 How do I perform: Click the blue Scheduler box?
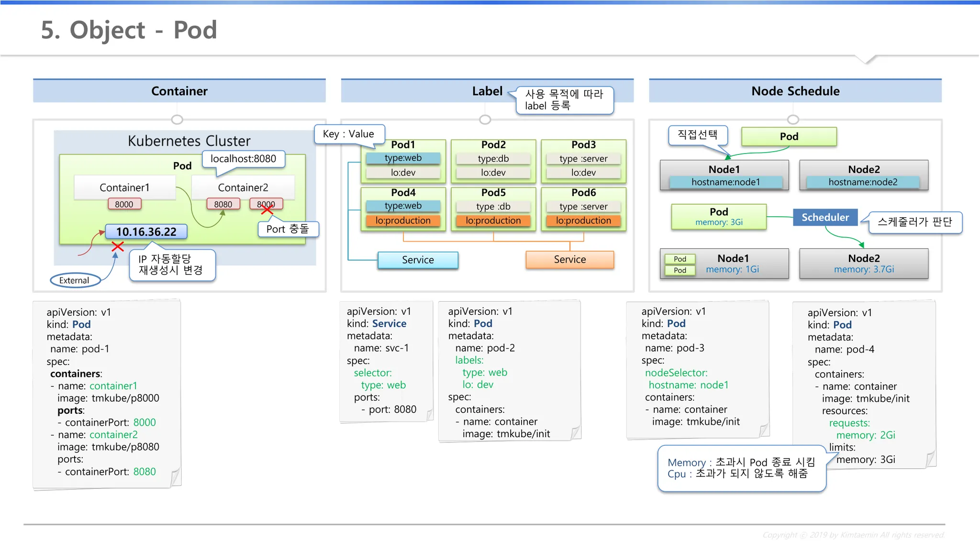[x=825, y=217]
